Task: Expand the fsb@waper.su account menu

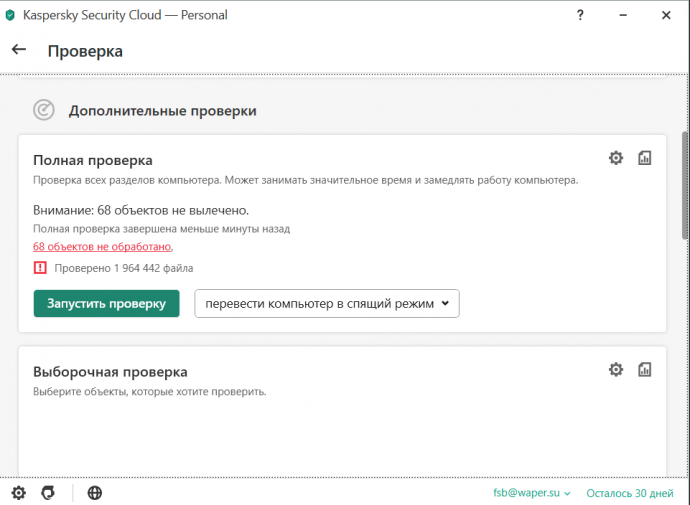Action: (x=532, y=493)
